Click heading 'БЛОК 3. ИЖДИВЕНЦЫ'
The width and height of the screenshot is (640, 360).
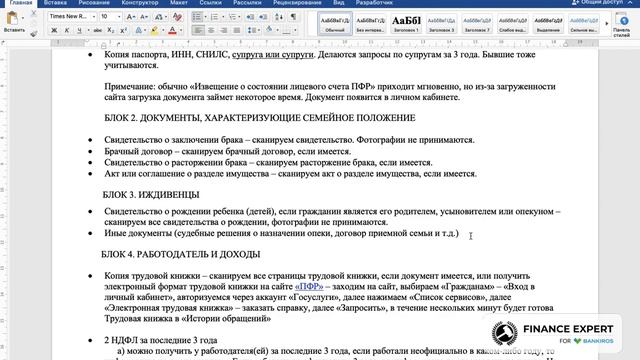click(151, 195)
